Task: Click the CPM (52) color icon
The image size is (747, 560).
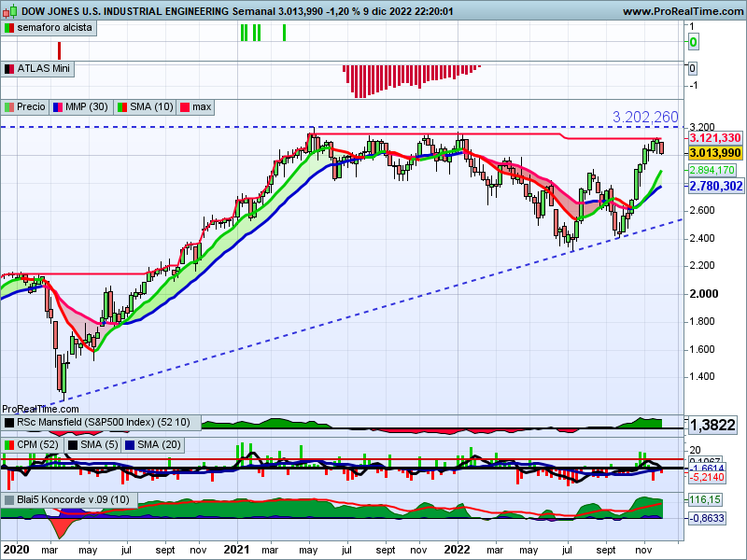Action: (x=9, y=445)
